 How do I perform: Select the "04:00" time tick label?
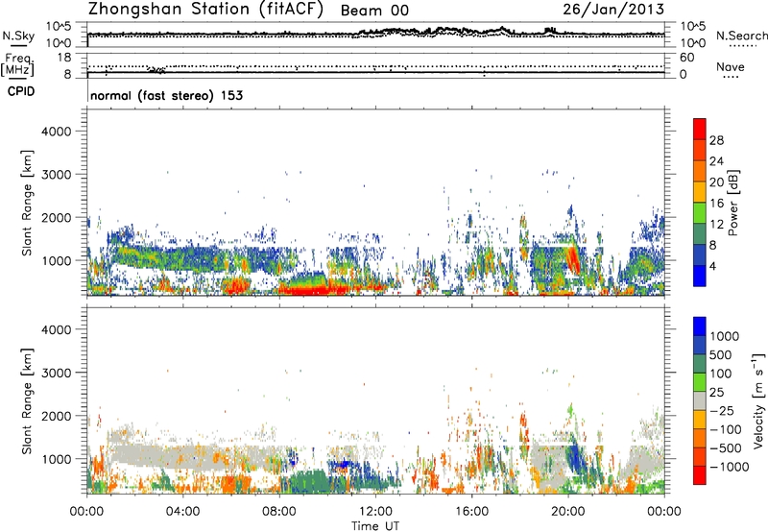click(x=182, y=512)
